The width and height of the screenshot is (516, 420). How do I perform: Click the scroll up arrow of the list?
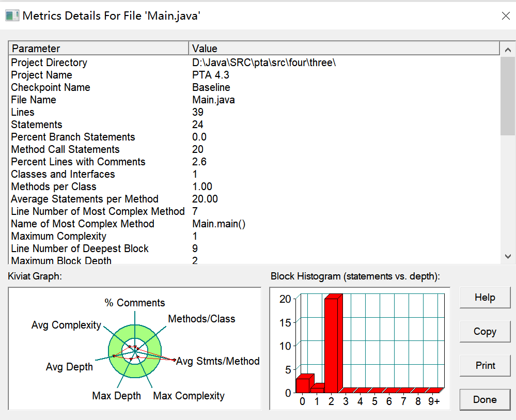[508, 50]
